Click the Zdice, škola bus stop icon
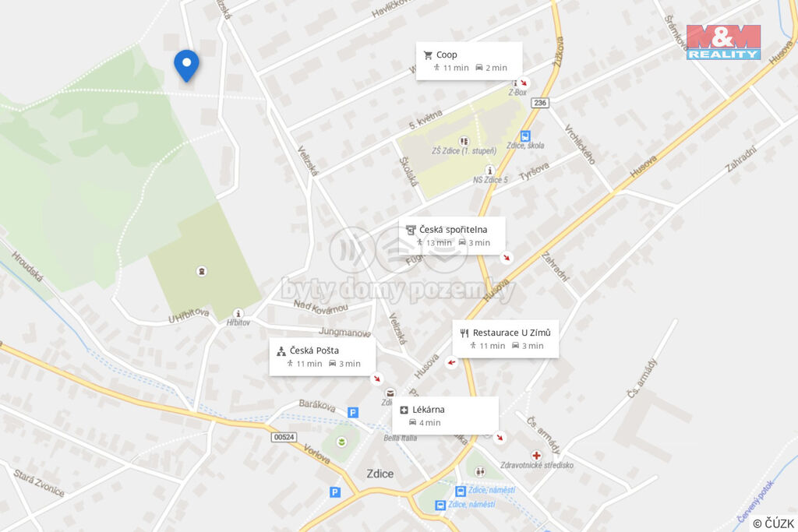 coord(524,136)
